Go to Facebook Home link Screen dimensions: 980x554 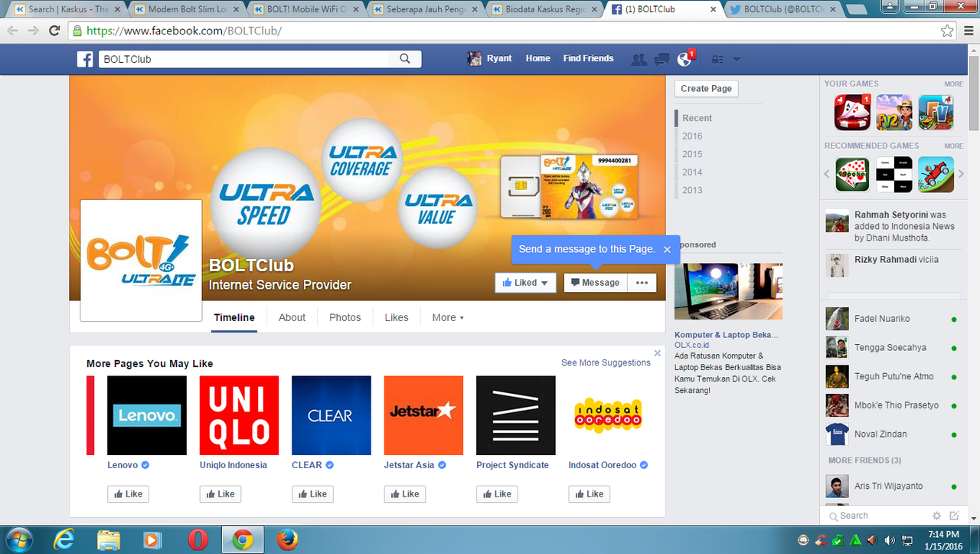537,58
